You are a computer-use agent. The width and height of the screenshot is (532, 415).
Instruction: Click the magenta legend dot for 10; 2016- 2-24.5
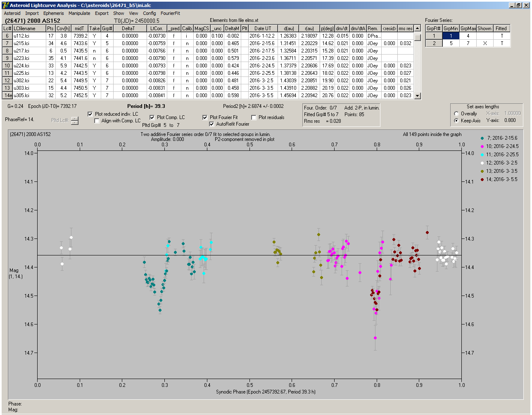pos(482,146)
